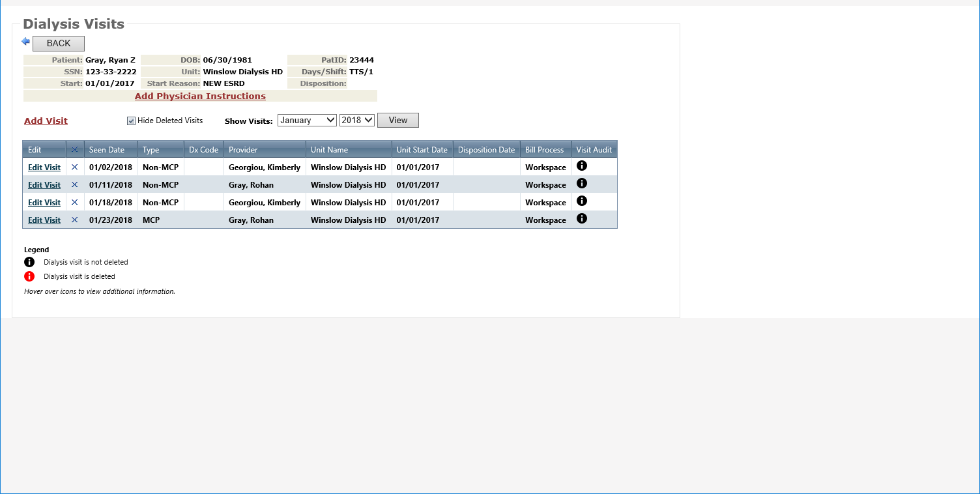Click the Seen Date column header
This screenshot has height=494, width=980.
[x=107, y=150]
